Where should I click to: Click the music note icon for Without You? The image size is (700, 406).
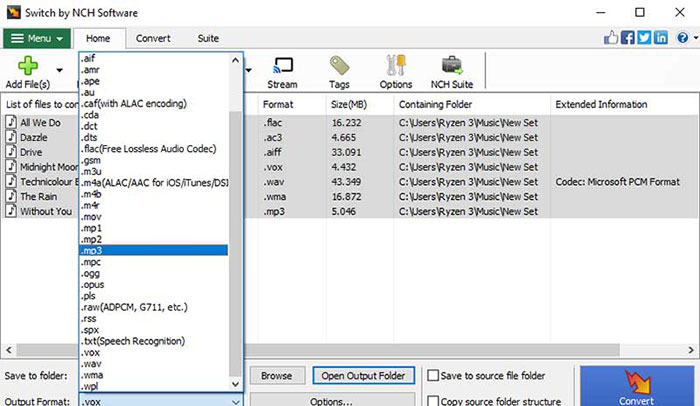point(11,210)
